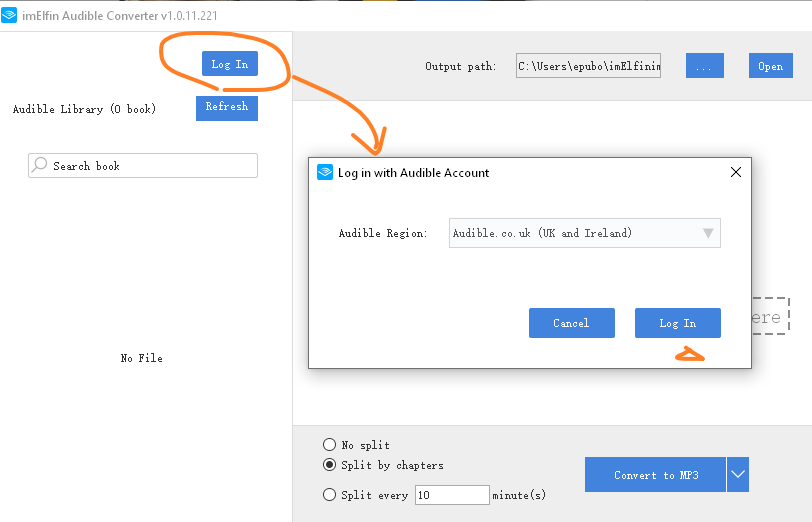The width and height of the screenshot is (812, 522).
Task: Click the Output path text field
Action: [x=588, y=66]
